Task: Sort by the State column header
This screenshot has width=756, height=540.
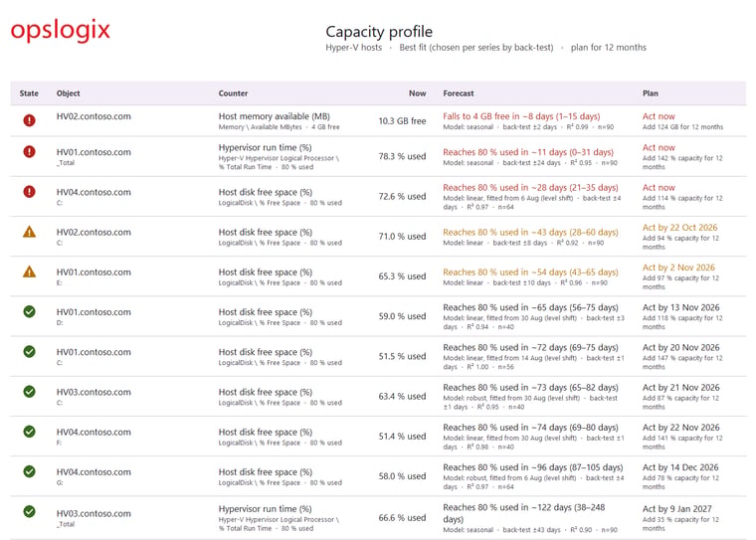Action: (x=29, y=93)
